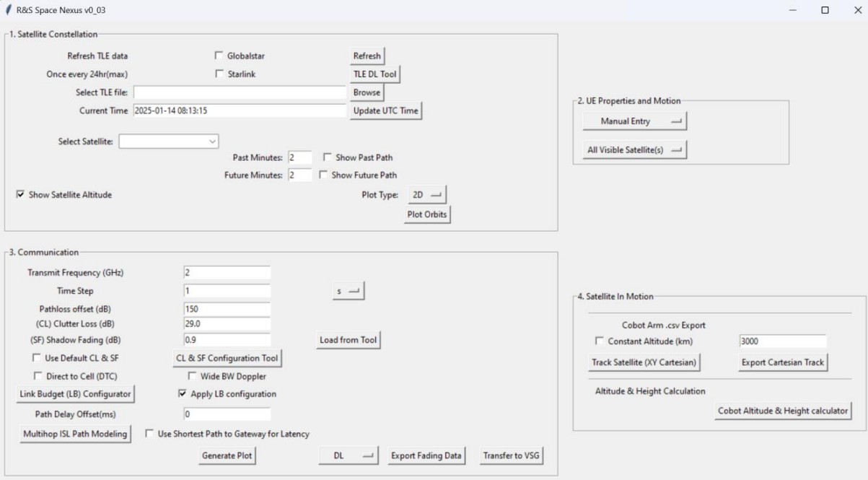Expand the All Visible Satellite(s) dropdown
868x480 pixels.
(634, 149)
